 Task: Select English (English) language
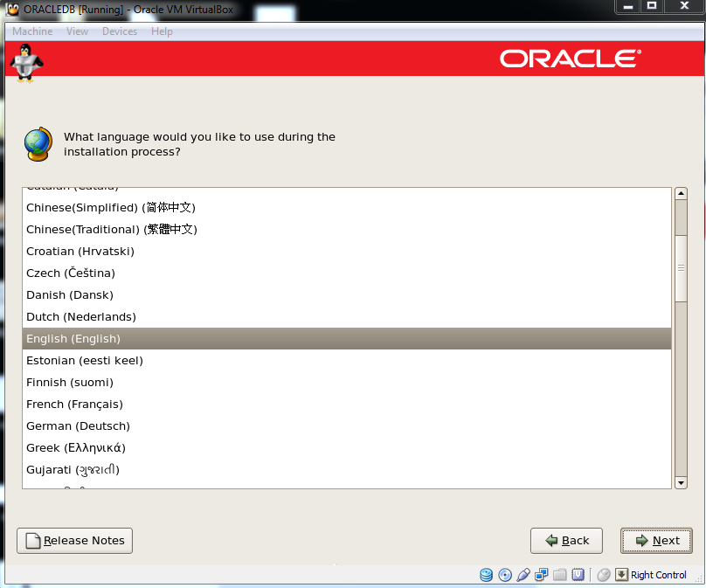point(347,339)
